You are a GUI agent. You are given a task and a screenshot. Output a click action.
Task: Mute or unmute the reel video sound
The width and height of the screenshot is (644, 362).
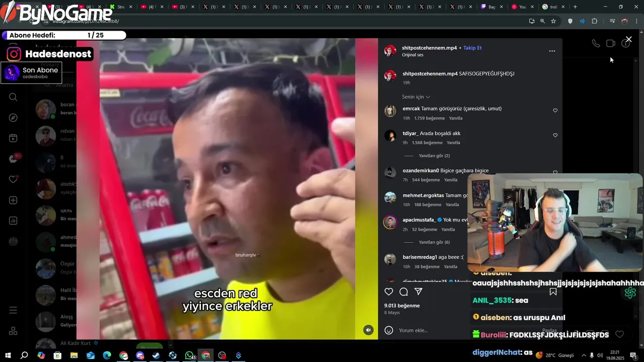[x=369, y=330]
